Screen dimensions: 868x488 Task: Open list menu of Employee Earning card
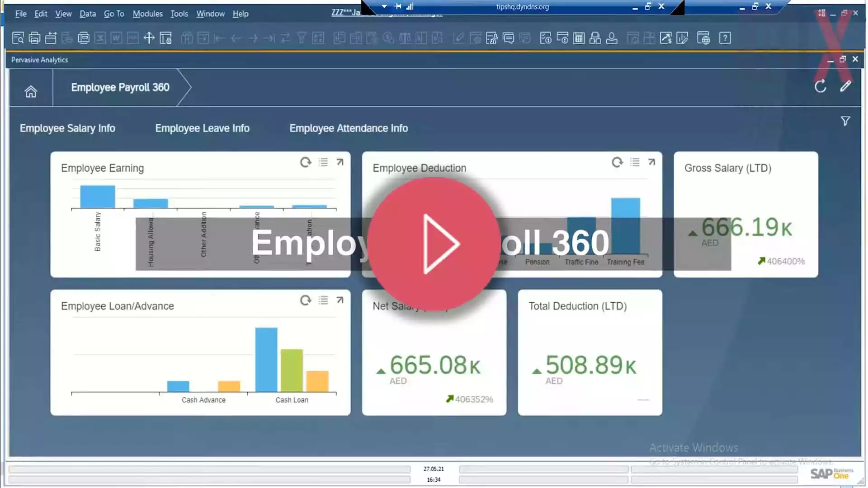(x=323, y=162)
